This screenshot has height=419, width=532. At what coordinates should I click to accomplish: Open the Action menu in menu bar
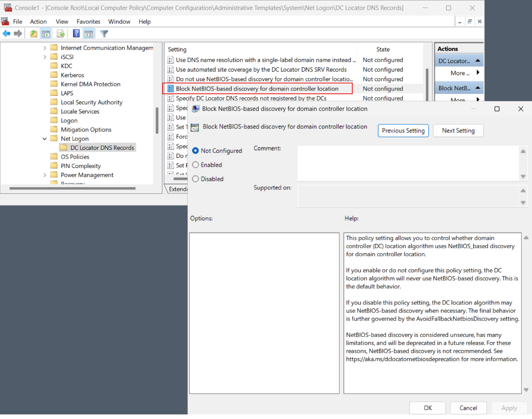38,21
